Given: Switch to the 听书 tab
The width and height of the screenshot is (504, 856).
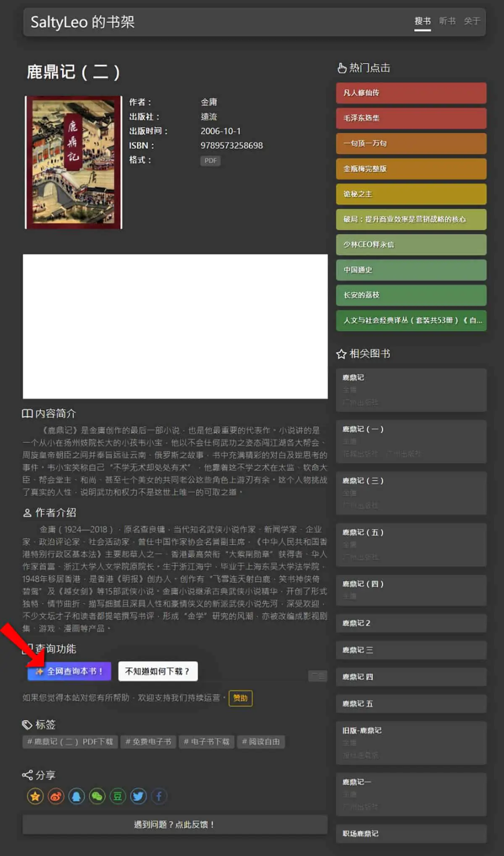Looking at the screenshot, I should (447, 21).
